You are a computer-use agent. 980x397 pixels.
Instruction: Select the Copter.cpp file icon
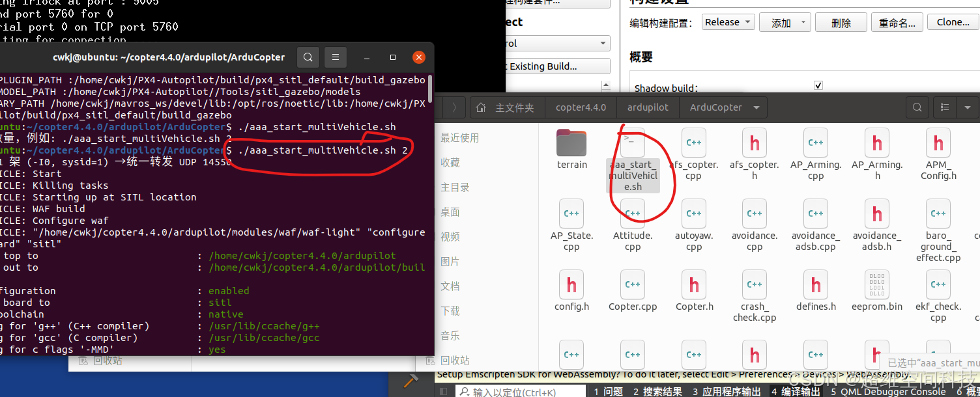coord(633,285)
